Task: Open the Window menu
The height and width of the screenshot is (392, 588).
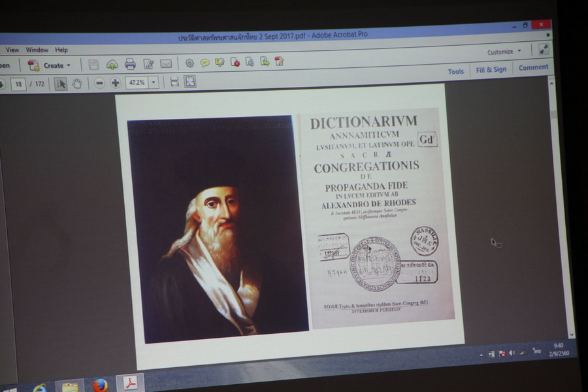Action: tap(37, 50)
